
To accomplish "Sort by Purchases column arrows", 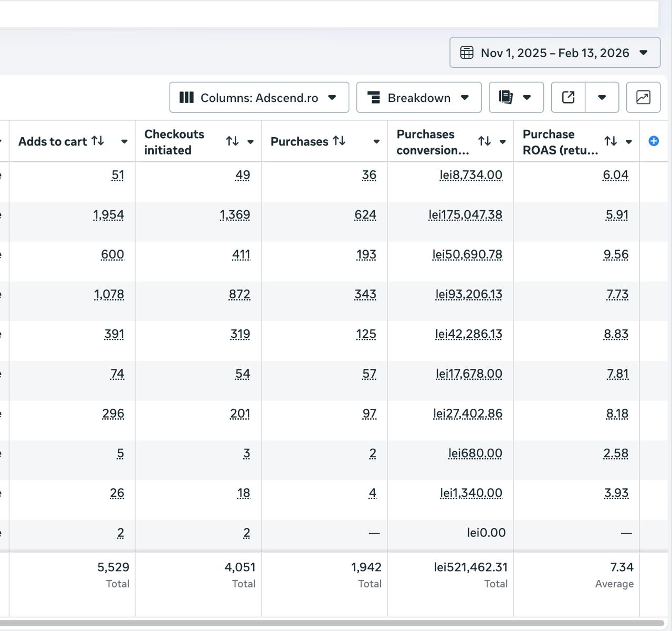I will 339,141.
